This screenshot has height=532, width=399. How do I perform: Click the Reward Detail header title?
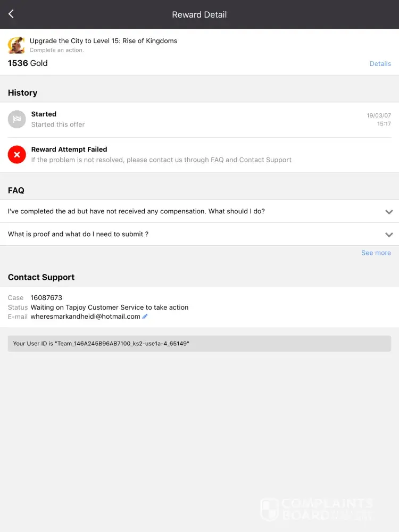199,15
